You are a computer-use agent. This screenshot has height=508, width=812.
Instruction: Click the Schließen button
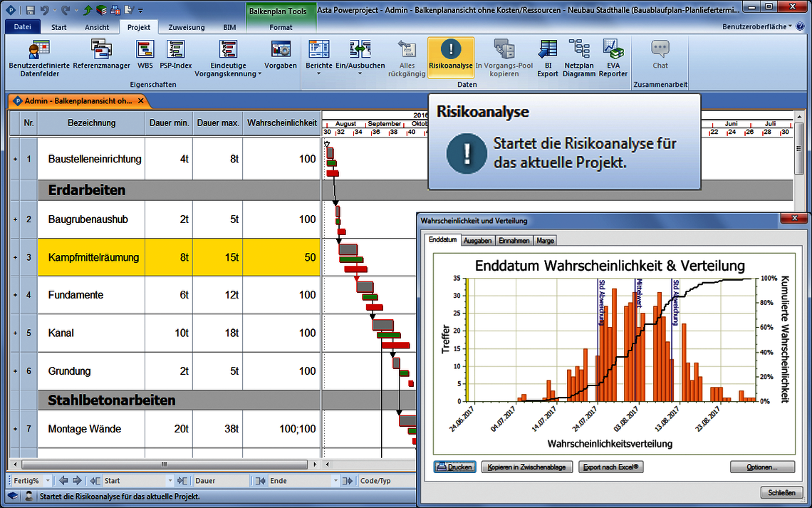782,492
